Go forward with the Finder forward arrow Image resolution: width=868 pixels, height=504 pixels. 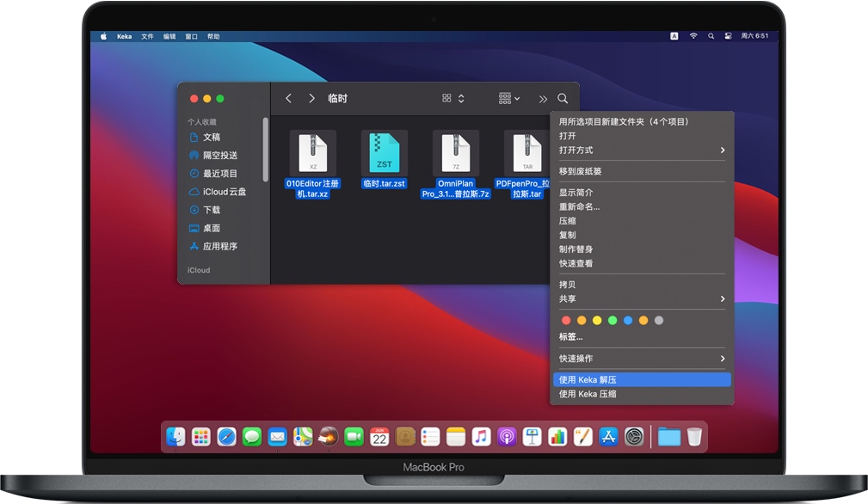tap(311, 99)
